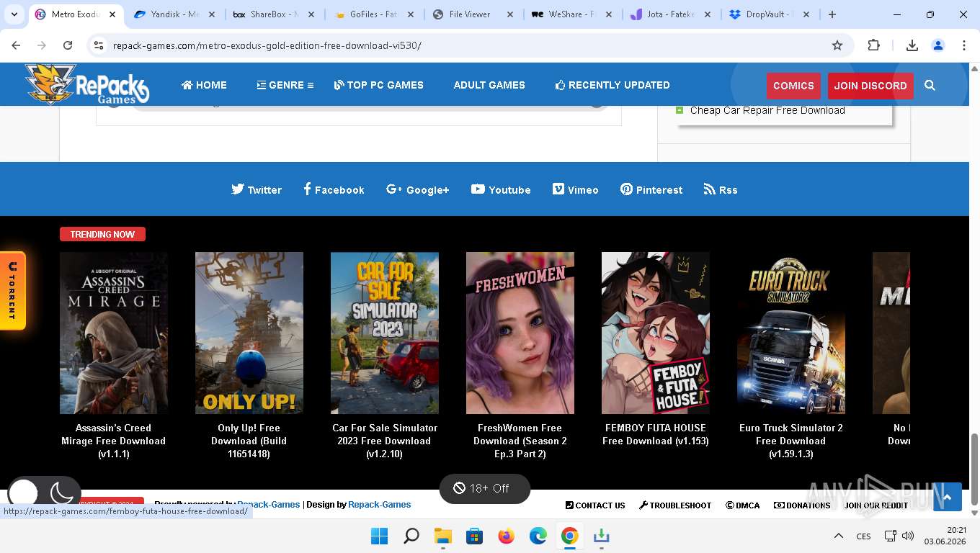
Task: Open the tab search dropdown arrow
Action: tap(14, 14)
